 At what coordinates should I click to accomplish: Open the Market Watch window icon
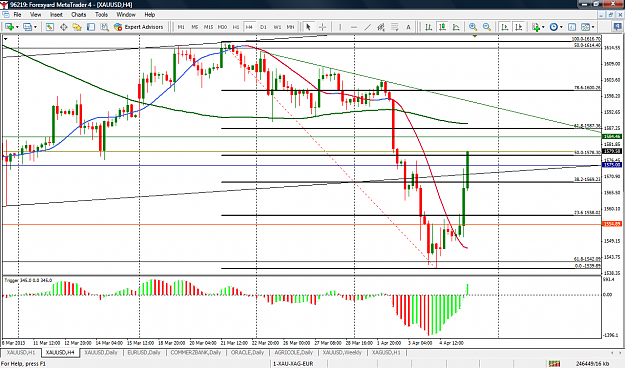pos(49,27)
